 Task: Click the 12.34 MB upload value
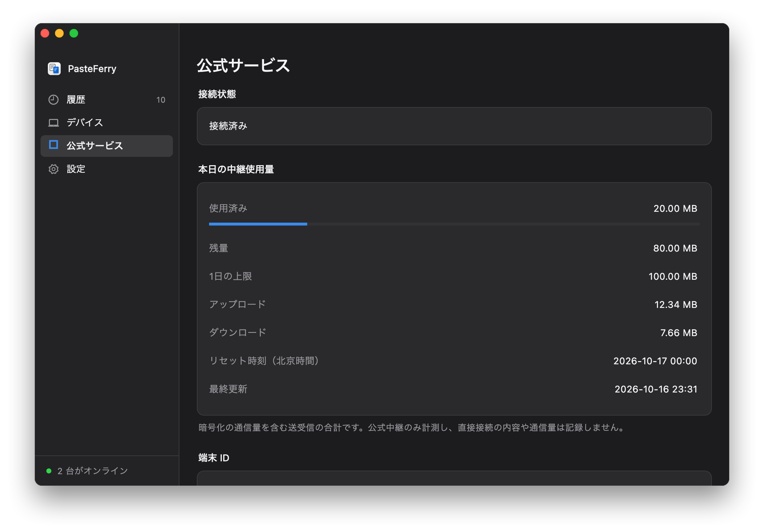pyautogui.click(x=676, y=305)
